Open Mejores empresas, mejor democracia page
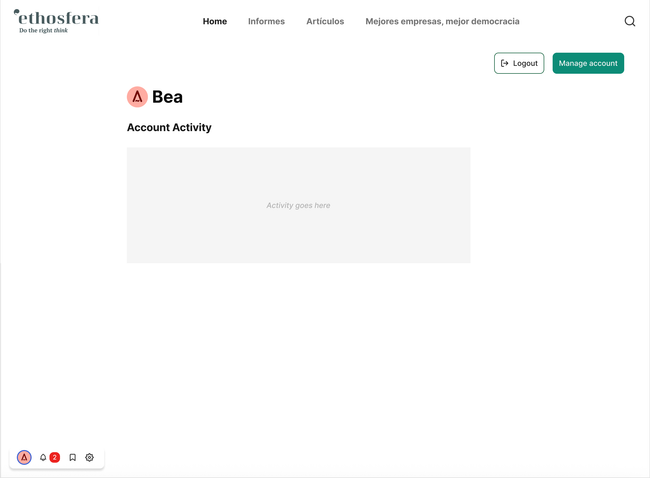This screenshot has width=650, height=478. [442, 21]
